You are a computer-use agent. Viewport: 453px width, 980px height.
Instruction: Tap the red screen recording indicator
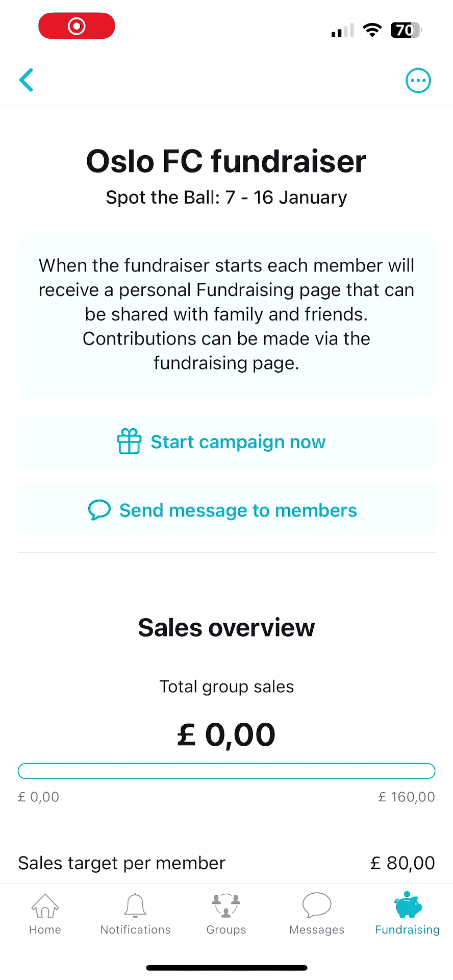[77, 26]
